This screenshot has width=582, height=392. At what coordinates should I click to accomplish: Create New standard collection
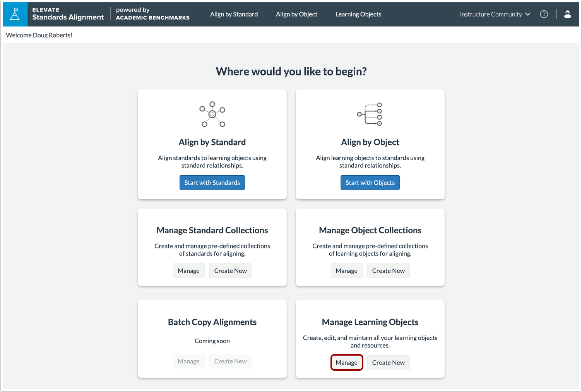230,270
